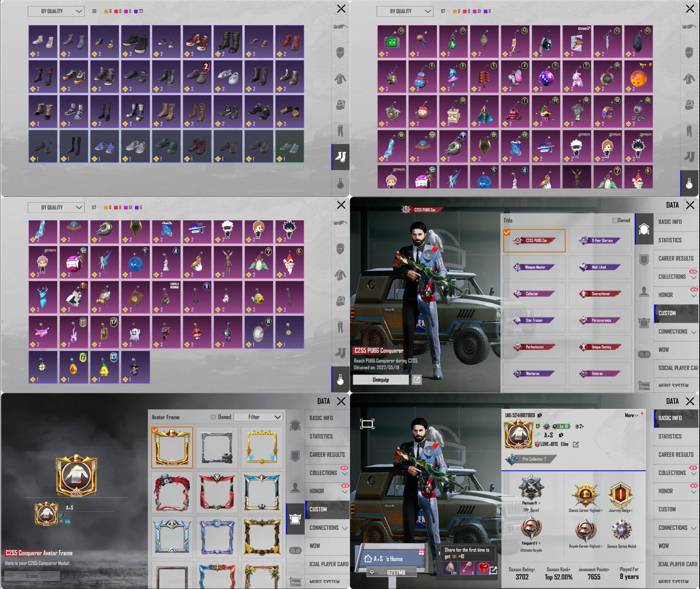Select the 8-Year Glorious title
This screenshot has width=700, height=589.
(x=600, y=240)
